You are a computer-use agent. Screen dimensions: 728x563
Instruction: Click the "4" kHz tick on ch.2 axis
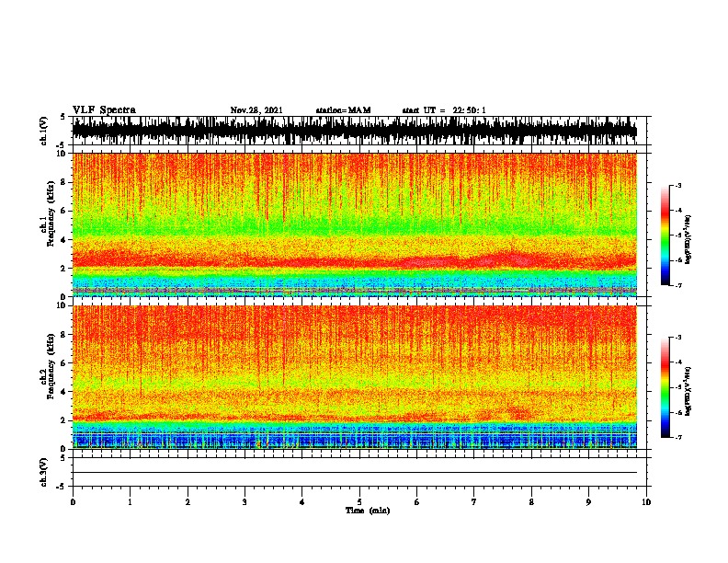(x=63, y=392)
